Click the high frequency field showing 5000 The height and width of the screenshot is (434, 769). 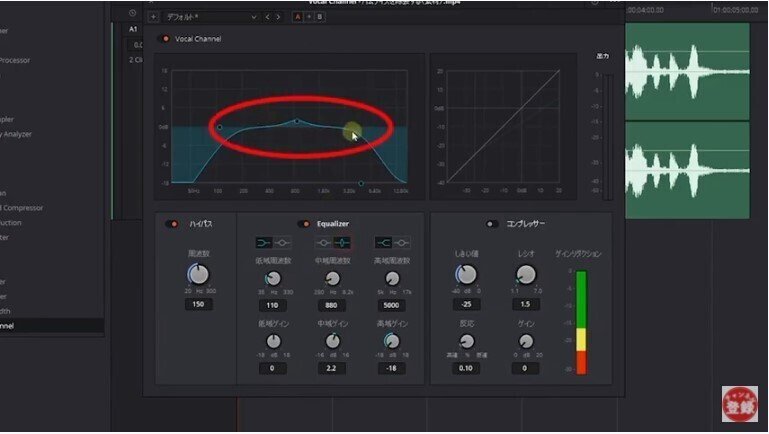[391, 306]
